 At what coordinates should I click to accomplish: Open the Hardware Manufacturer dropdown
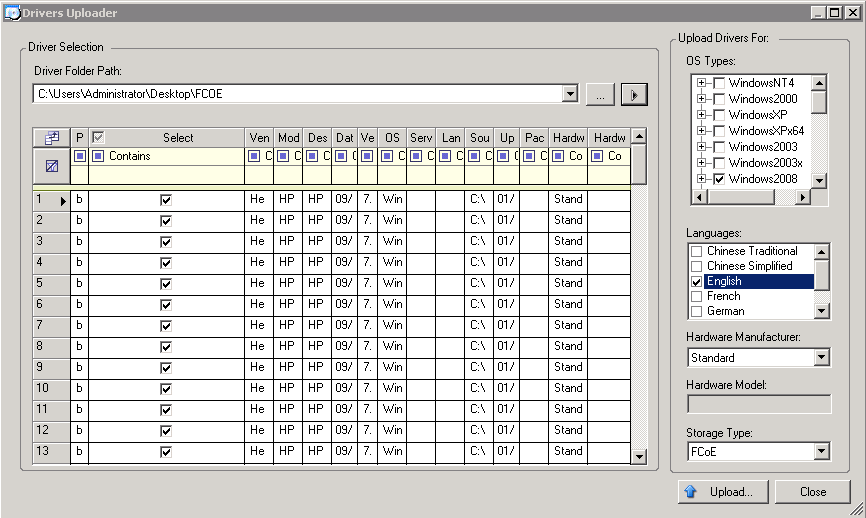click(822, 358)
